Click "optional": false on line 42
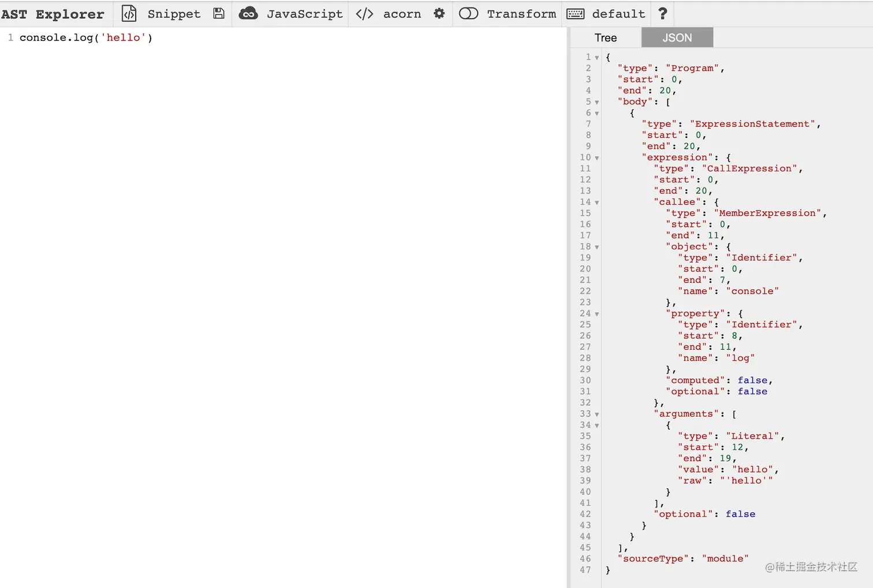This screenshot has width=873, height=588. 704,514
